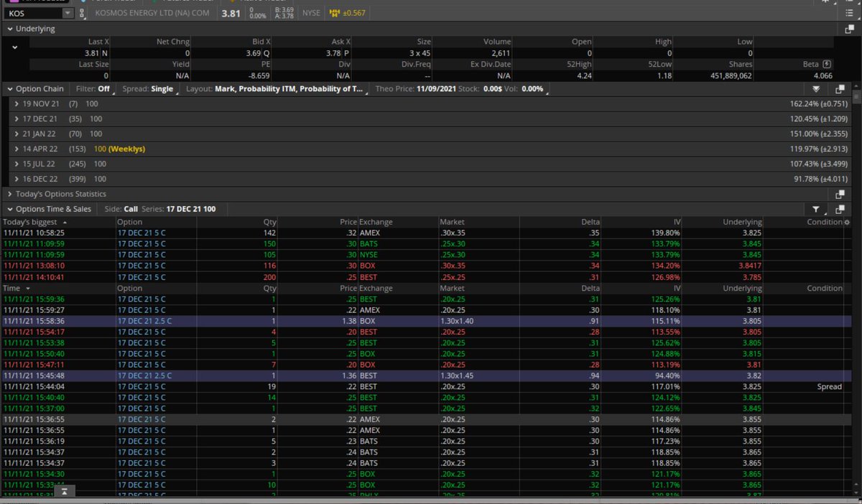
Task: Click the scroll-to-top icon at the bottom left
Action: coord(64,492)
